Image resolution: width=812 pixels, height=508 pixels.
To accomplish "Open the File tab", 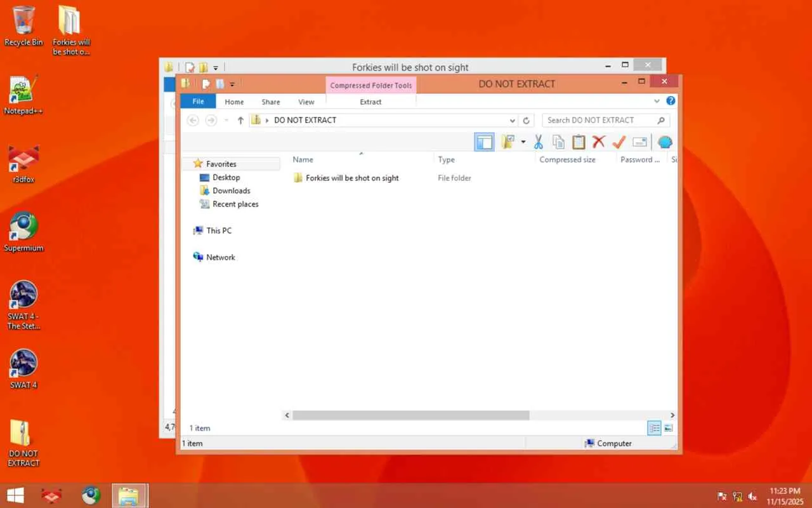I will coord(198,102).
